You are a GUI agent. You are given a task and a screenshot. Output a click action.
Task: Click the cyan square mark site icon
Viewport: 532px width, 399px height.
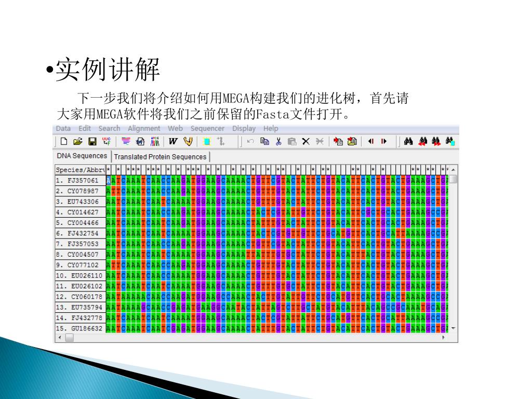point(206,141)
